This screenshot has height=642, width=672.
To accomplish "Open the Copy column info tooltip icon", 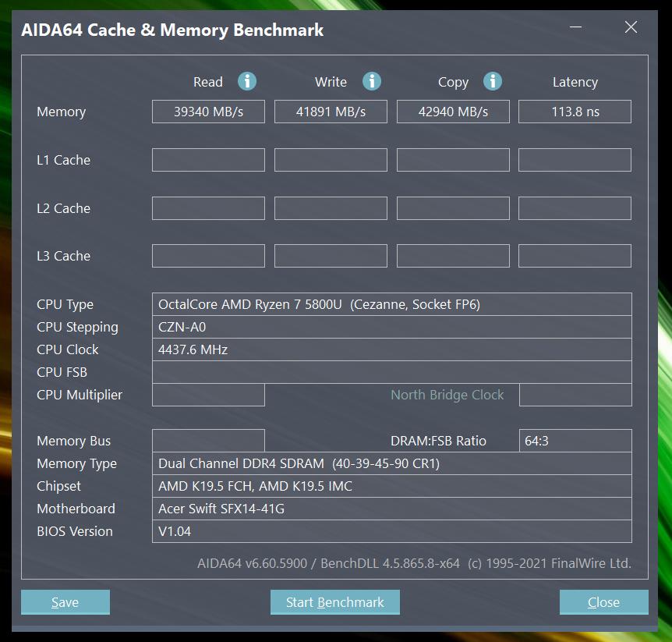I will pyautogui.click(x=494, y=81).
